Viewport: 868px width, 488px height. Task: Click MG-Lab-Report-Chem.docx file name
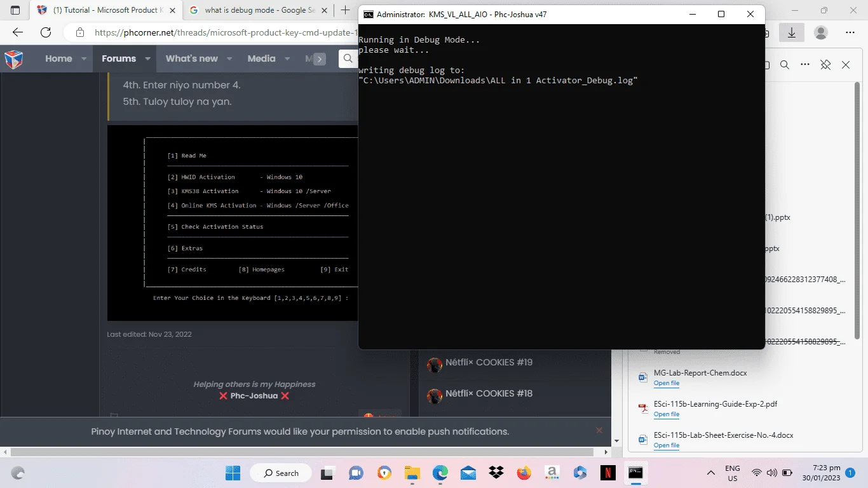coord(700,373)
